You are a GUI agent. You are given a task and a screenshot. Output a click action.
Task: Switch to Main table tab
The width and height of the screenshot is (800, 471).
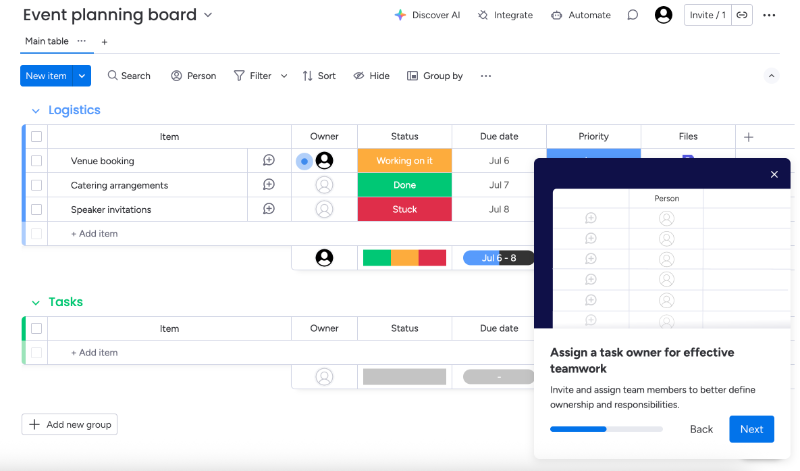[47, 41]
